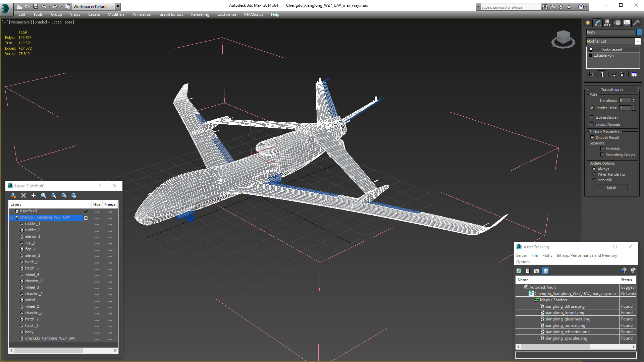
Task: Delete selected layer with X icon
Action: 23,195
